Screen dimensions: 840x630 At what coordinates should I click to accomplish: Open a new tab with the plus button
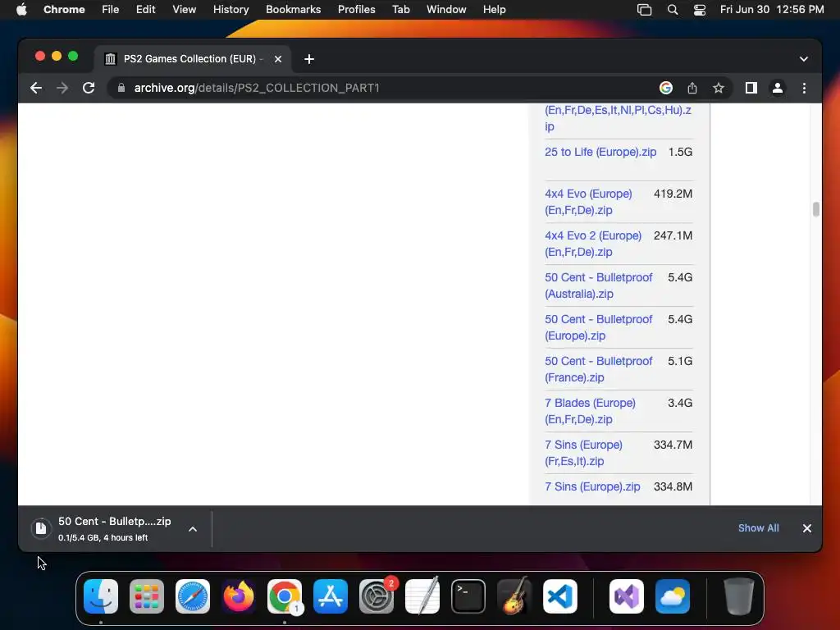309,59
